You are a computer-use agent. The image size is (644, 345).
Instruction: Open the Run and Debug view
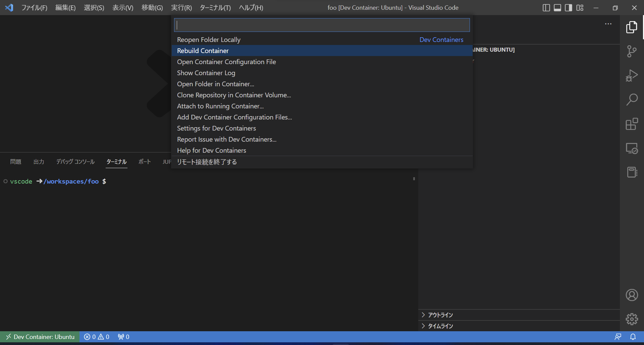click(x=632, y=76)
